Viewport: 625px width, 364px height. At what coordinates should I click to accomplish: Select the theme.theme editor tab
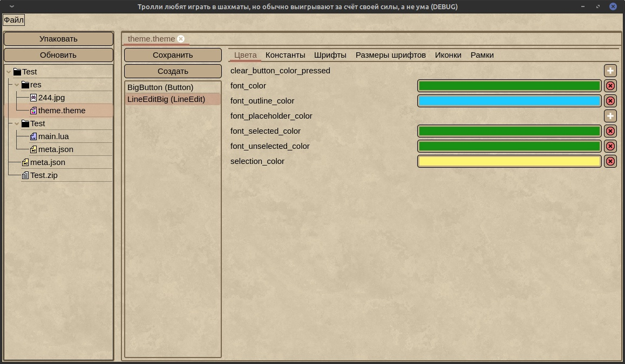point(152,39)
